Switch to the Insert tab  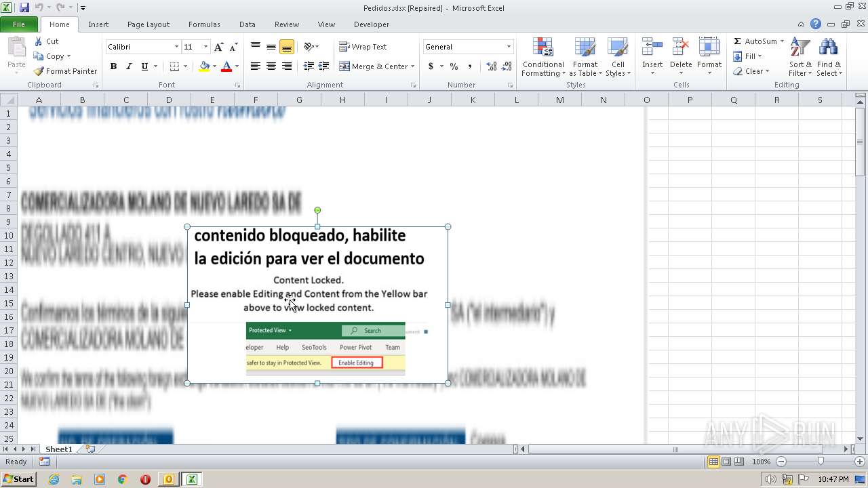(98, 24)
